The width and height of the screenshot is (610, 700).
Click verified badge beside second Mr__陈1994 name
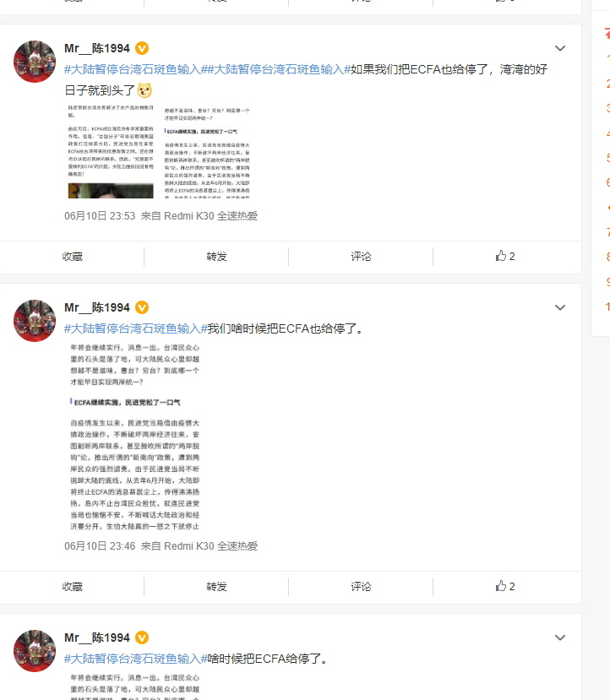[142, 307]
